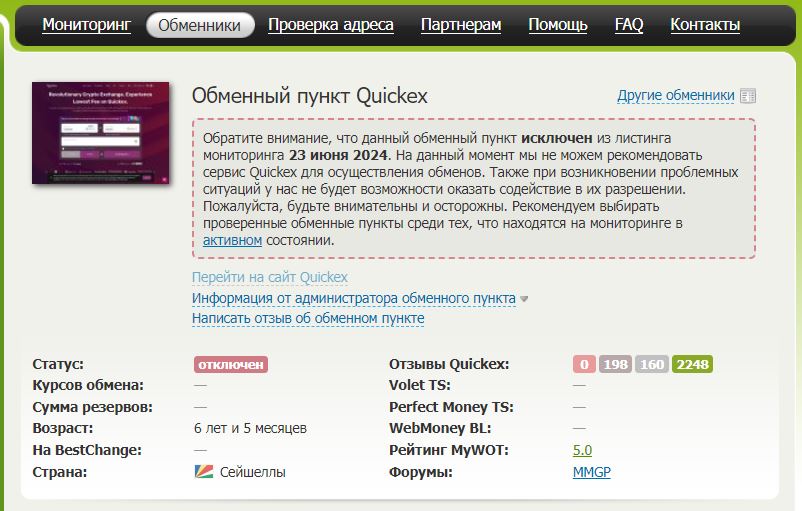802x511 pixels.
Task: Click the Обменный пункт Quickex heading
Action: coord(309,96)
